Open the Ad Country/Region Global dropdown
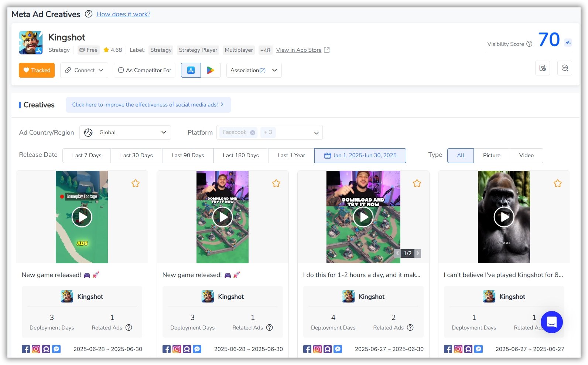Viewport: 588px width, 365px height. tap(125, 132)
